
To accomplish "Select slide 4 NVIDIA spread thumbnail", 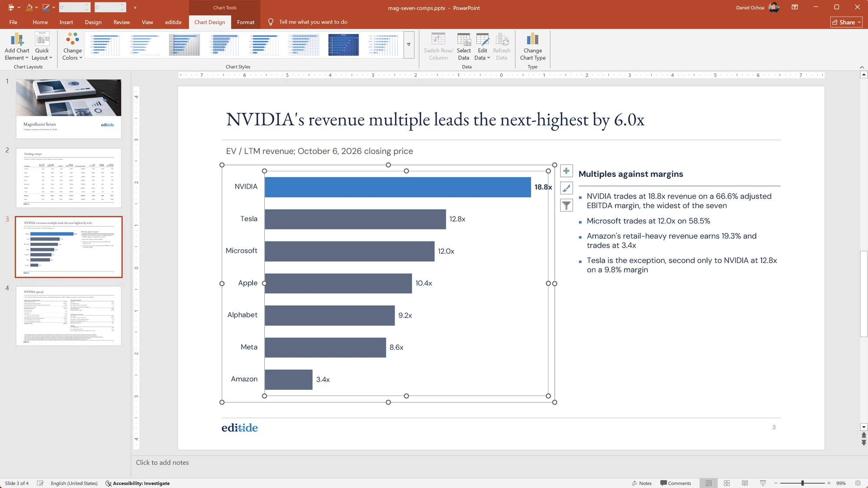I will coord(69,316).
